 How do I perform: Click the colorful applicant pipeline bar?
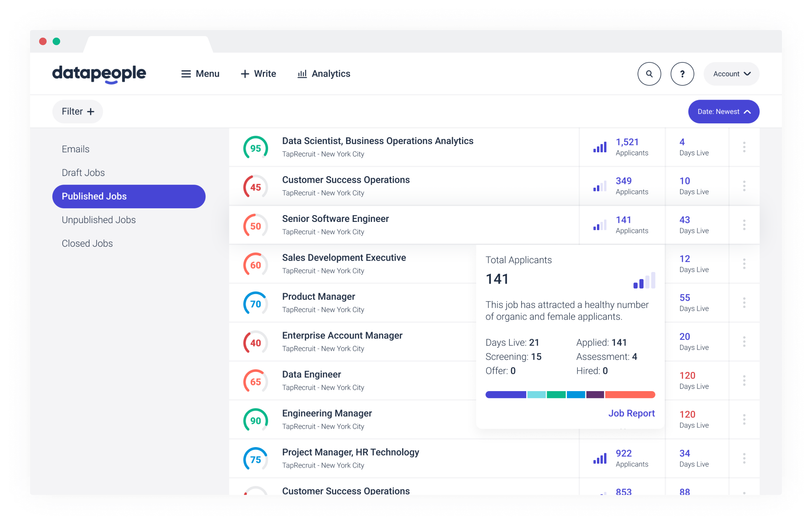tap(571, 391)
